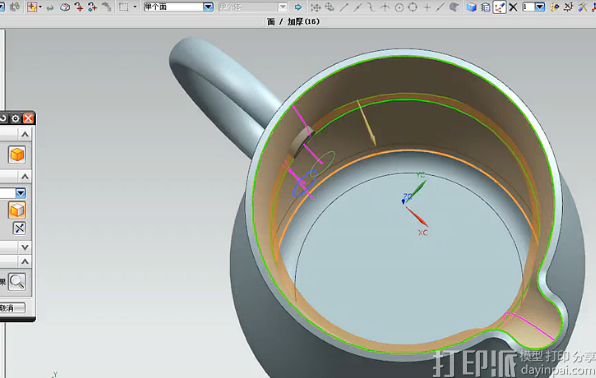Viewport: 596px width, 378px height.
Task: Click the yellow thickness direction arrow handle
Action: pos(367,123)
